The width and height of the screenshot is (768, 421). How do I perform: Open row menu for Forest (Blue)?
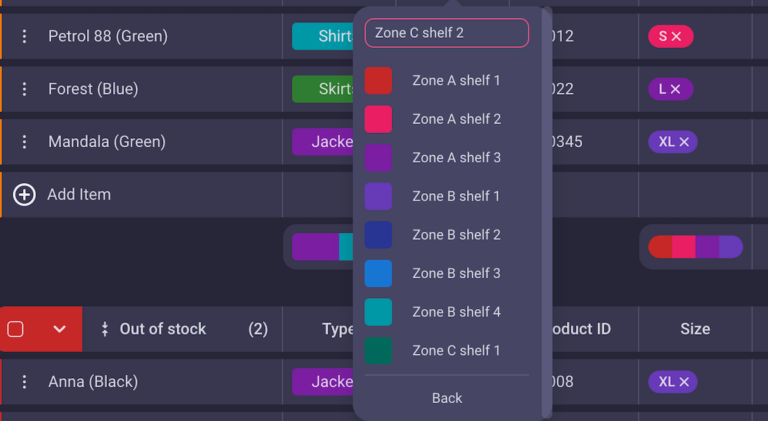tap(24, 89)
